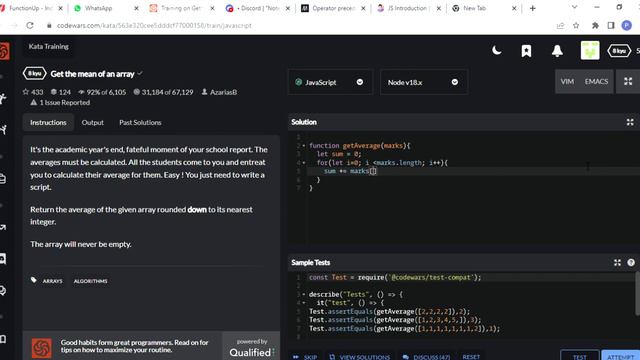Click 1 Issue Reported warning

click(x=60, y=102)
